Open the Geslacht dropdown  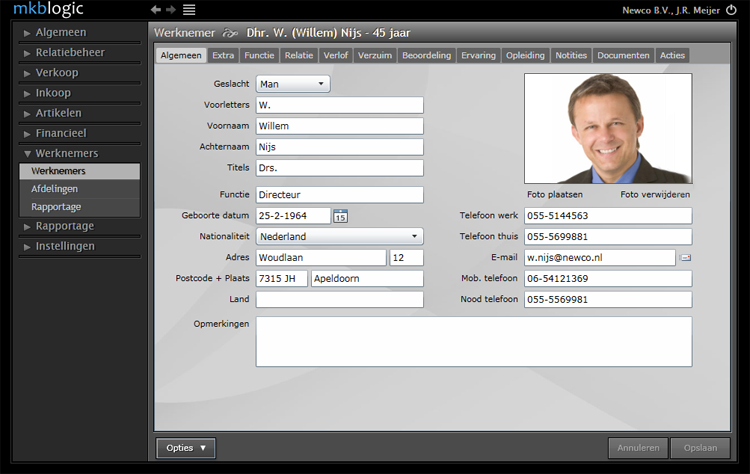coord(293,84)
